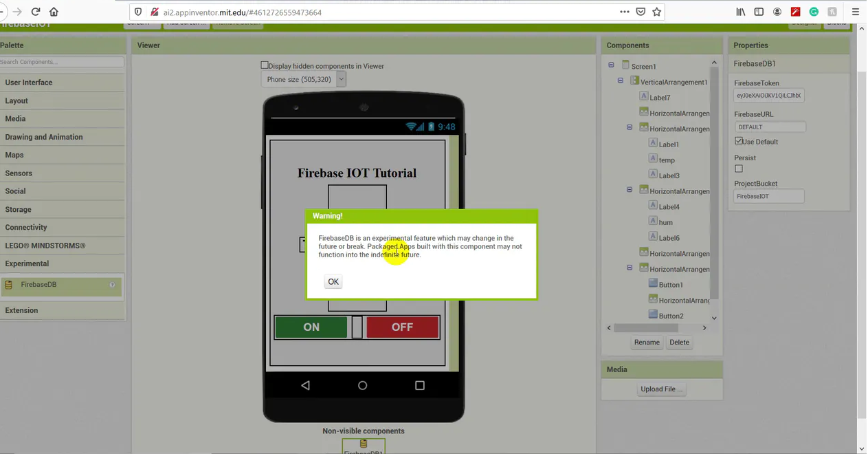The image size is (868, 454).
Task: Dismiss the warning with OK
Action: 333,281
